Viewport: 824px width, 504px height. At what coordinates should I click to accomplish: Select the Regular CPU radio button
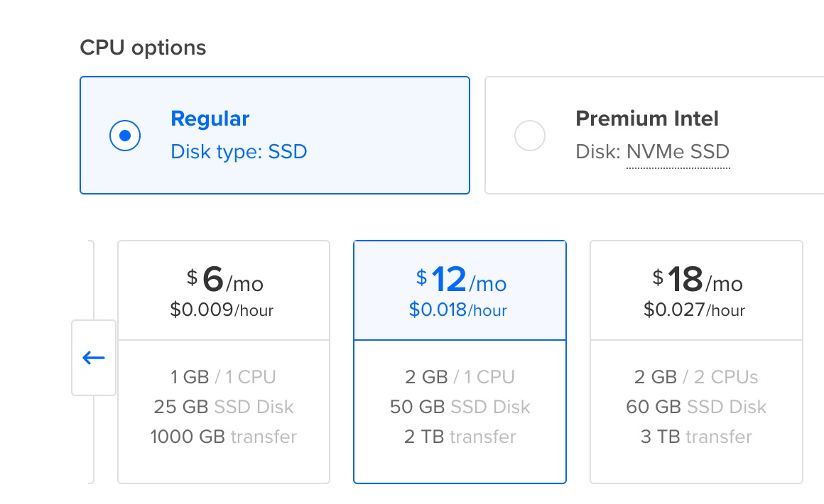pos(125,136)
